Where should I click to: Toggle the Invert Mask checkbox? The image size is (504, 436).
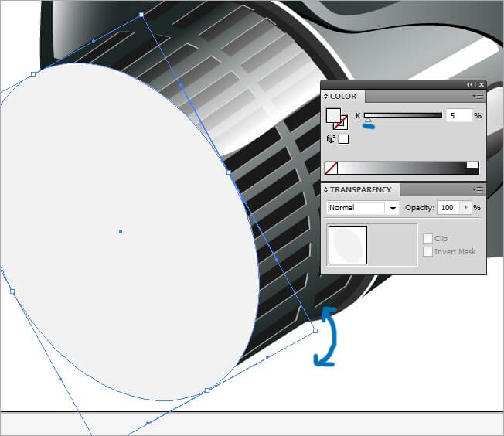pos(428,252)
